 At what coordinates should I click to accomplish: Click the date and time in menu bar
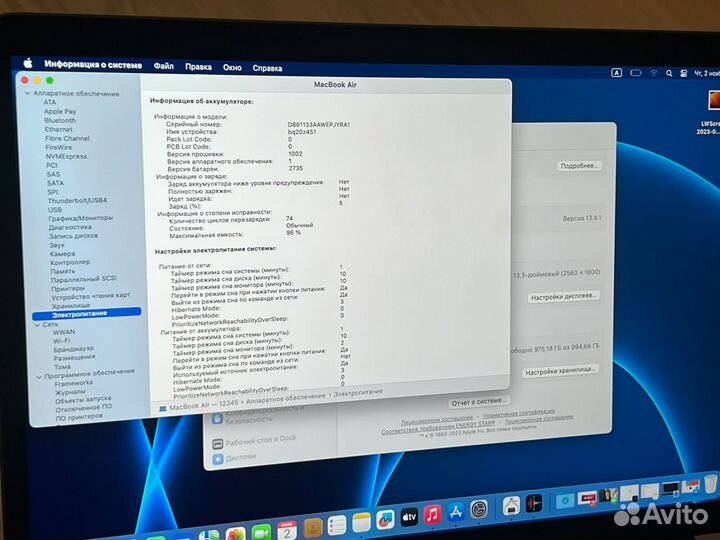coord(706,73)
